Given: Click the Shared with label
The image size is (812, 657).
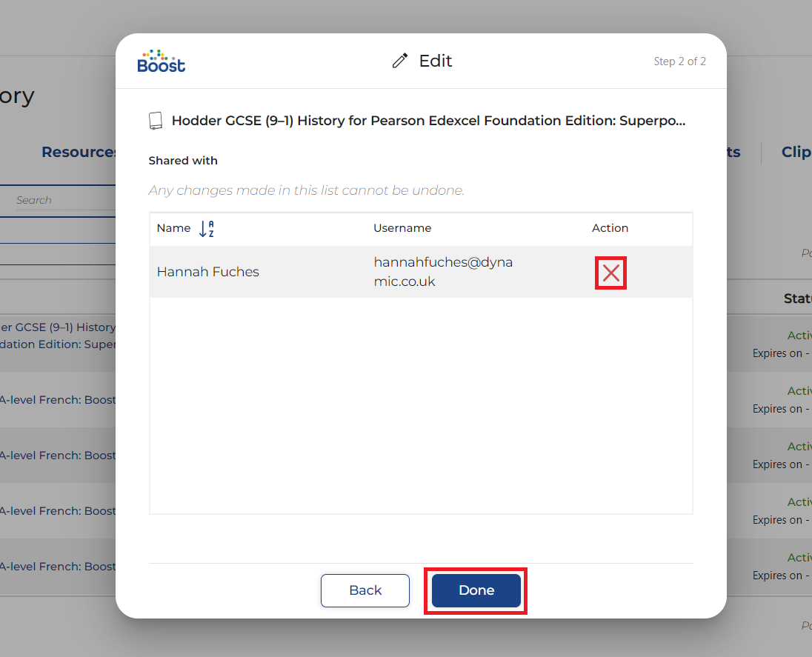Looking at the screenshot, I should 183,161.
